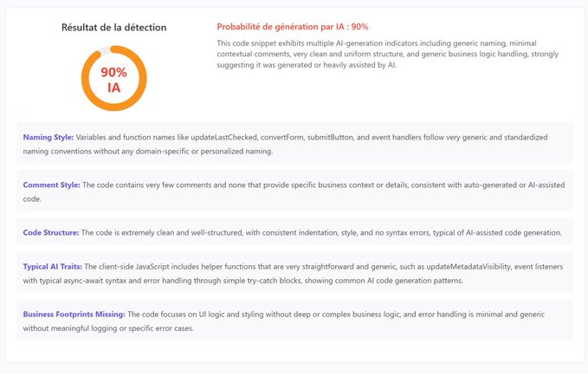Click the Comment Style label
The height and width of the screenshot is (383, 588).
click(x=51, y=185)
